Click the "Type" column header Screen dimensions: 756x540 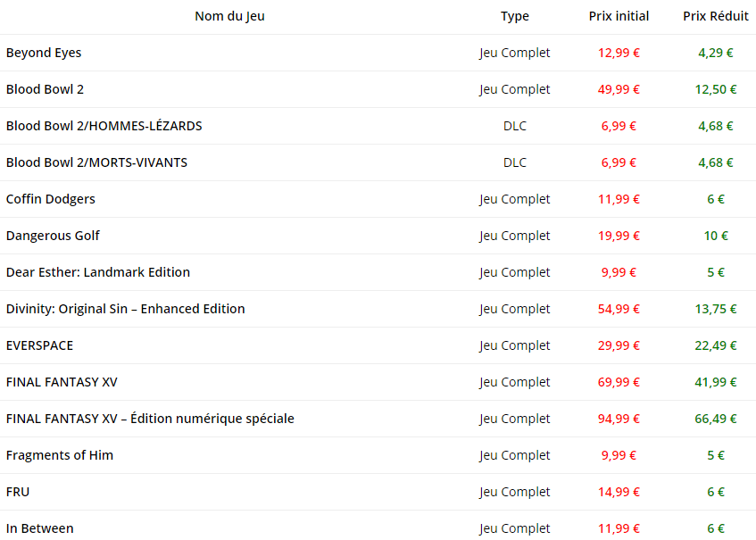514,16
